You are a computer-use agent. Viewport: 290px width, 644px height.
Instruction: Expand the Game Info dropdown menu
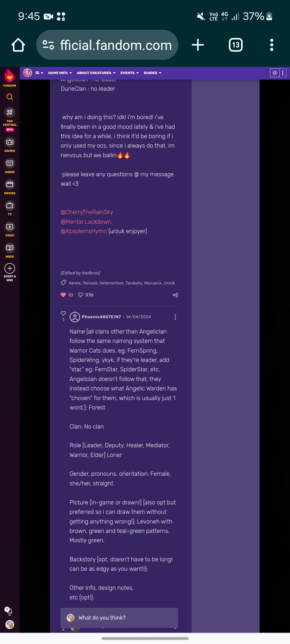[60, 73]
